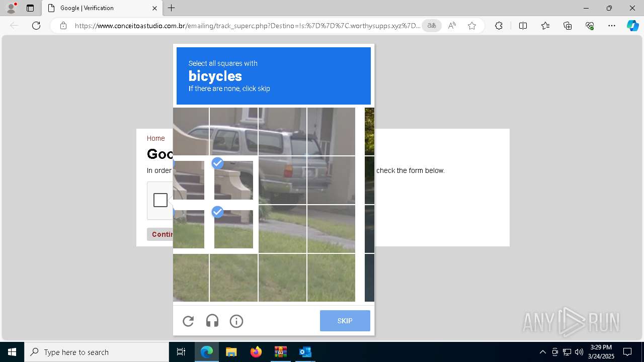View site information lock icon
Image resolution: width=644 pixels, height=362 pixels.
click(63, 26)
